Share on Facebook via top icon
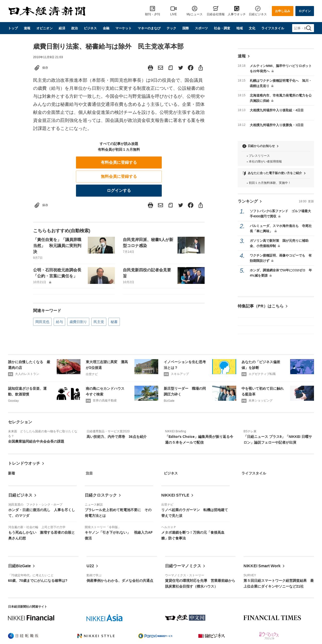This screenshot has width=322, height=644. point(191,68)
